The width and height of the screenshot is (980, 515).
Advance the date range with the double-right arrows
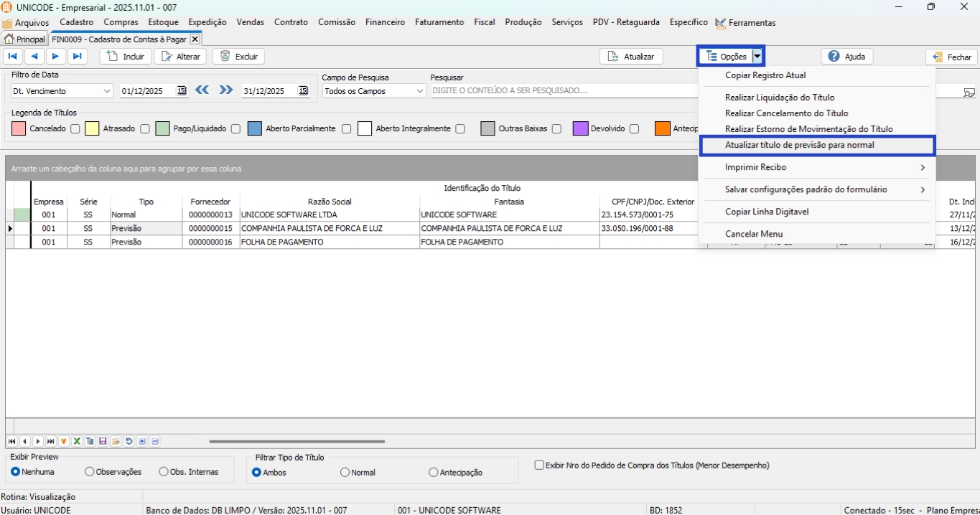click(x=226, y=90)
